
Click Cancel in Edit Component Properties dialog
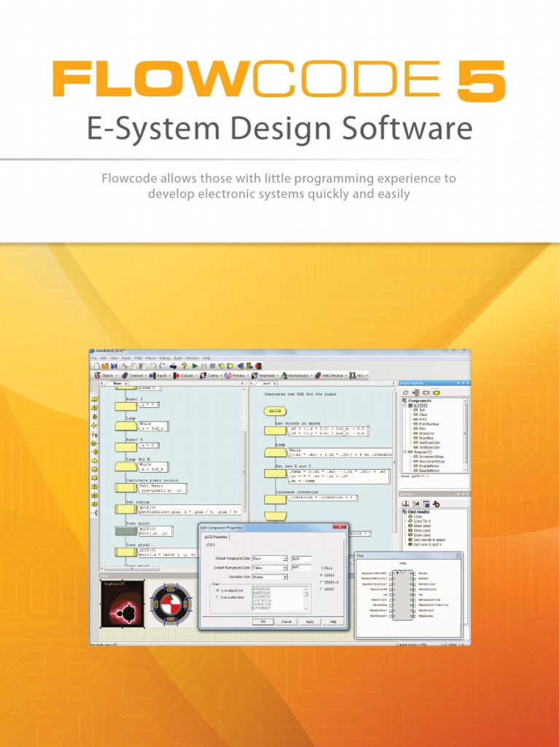(x=286, y=622)
